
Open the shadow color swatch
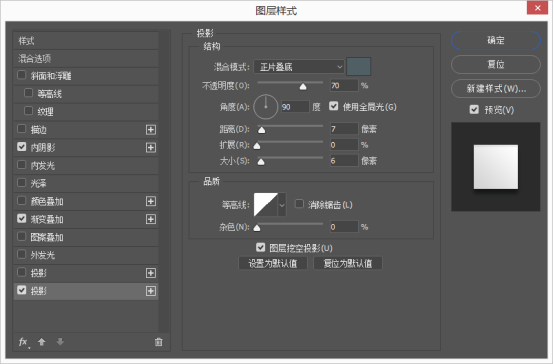click(x=359, y=66)
